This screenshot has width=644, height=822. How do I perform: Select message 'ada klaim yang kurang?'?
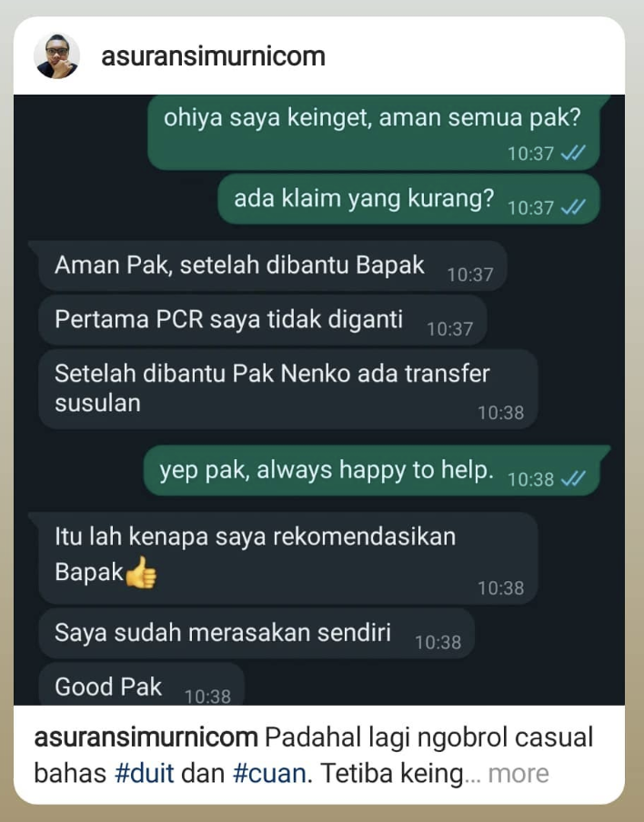[x=408, y=200]
